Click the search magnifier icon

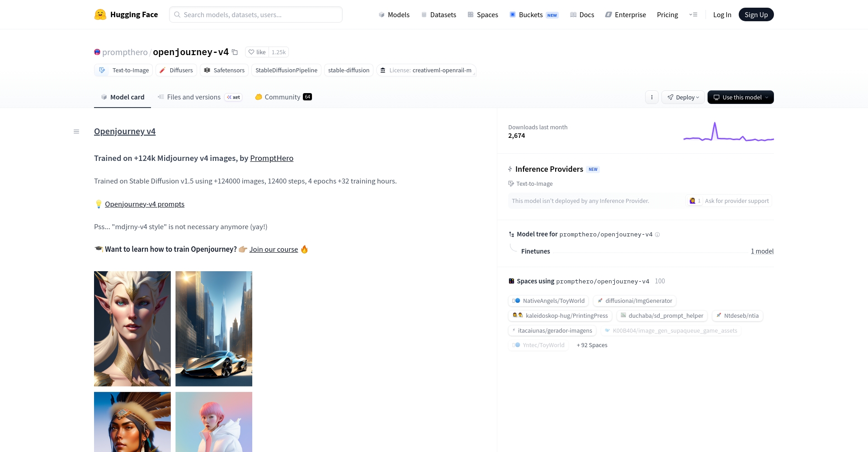pos(177,14)
